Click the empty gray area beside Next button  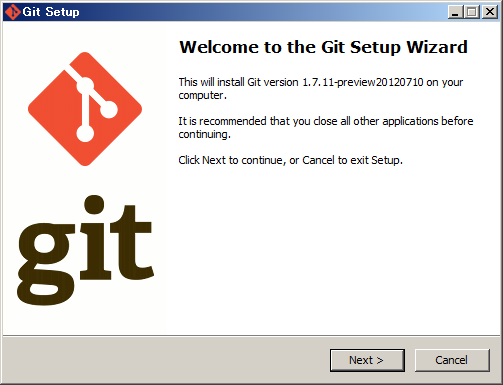point(167,360)
